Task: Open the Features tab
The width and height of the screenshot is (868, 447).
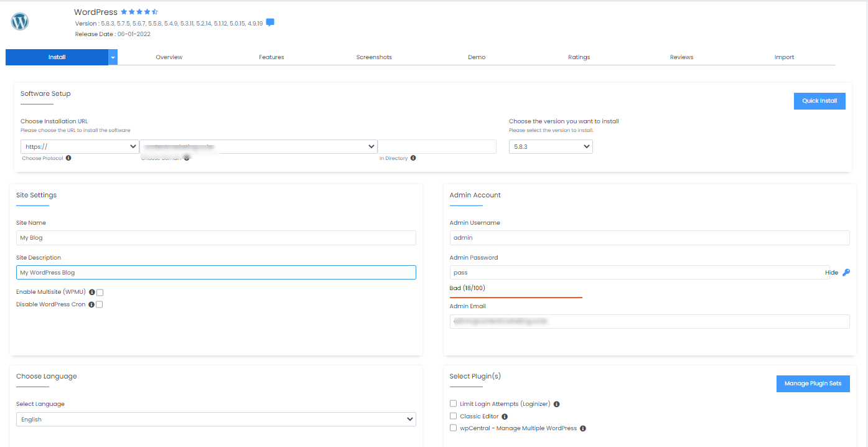Action: tap(271, 57)
